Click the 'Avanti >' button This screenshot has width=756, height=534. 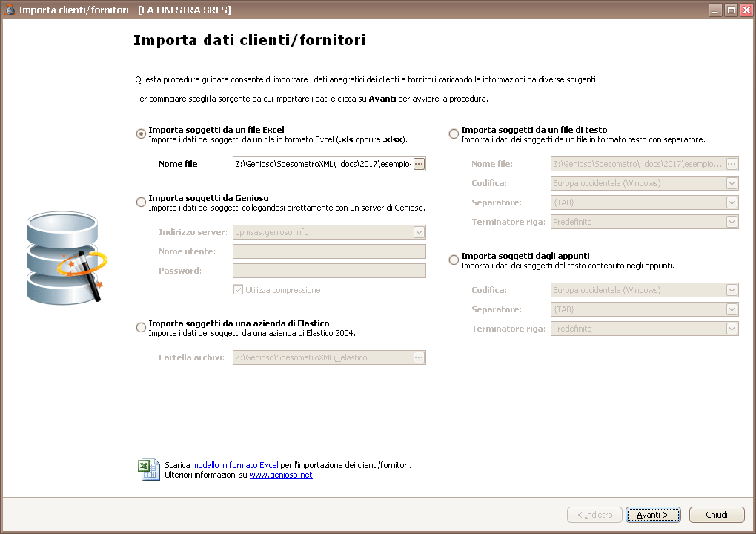(652, 515)
